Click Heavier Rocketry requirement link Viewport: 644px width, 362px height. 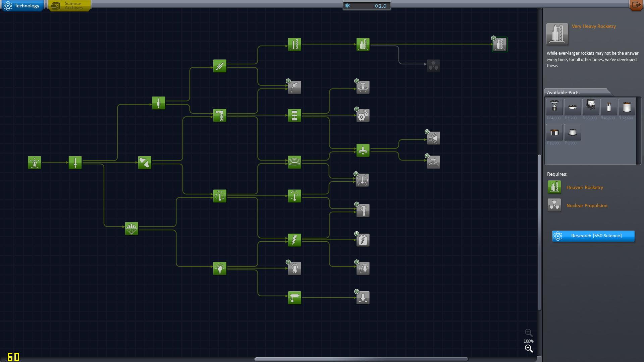point(584,187)
